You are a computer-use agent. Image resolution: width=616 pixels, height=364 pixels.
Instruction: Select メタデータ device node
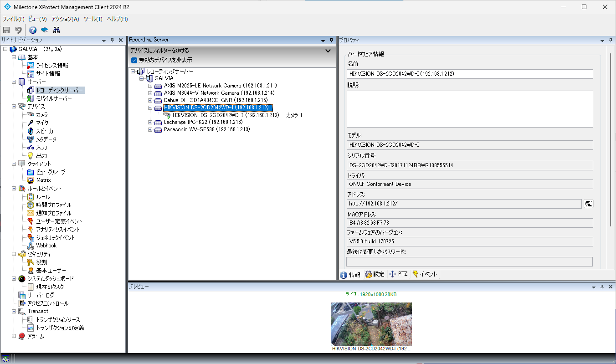click(46, 139)
